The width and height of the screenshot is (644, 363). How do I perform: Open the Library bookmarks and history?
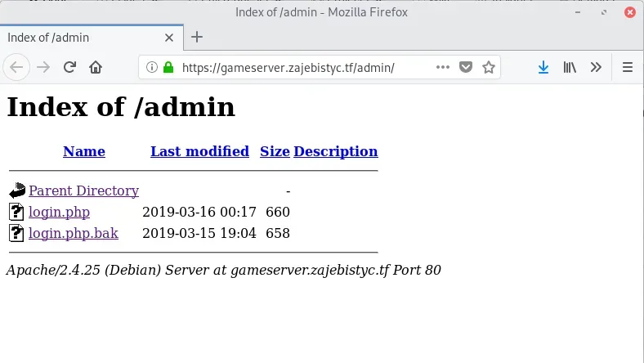570,67
